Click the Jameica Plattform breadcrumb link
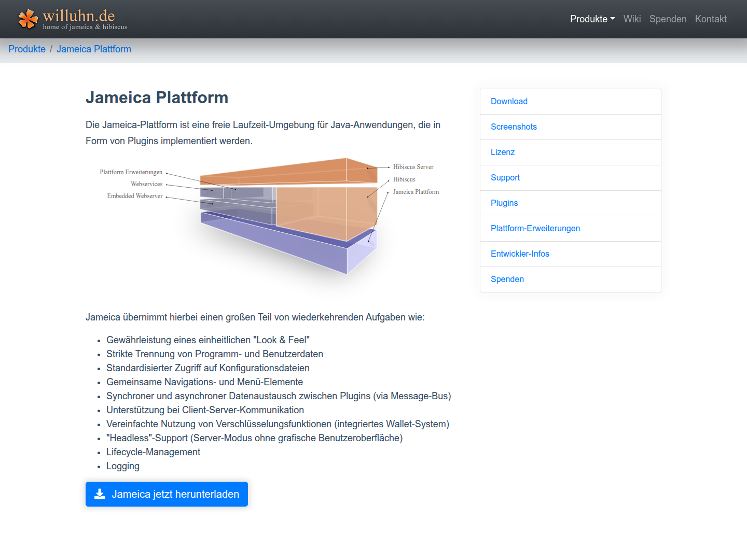This screenshot has height=560, width=747. click(94, 49)
